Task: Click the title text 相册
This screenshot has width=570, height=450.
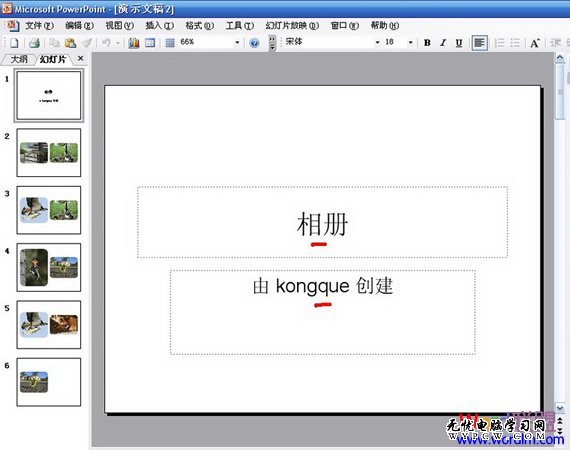Action: 322,224
